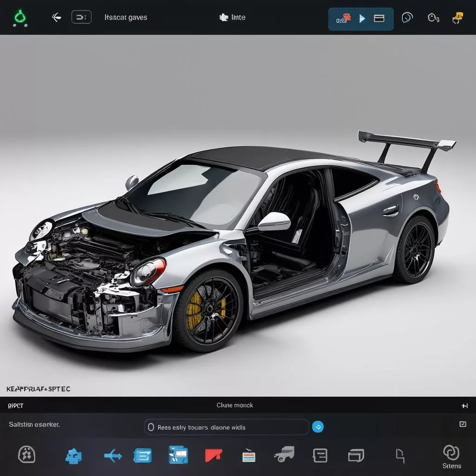The width and height of the screenshot is (476, 476).
Task: Click the truck transport icon
Action: pyautogui.click(x=284, y=454)
